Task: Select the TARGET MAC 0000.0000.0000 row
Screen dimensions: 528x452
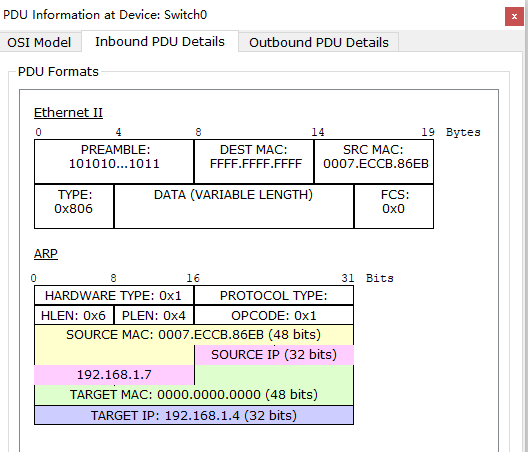Action: 194,394
